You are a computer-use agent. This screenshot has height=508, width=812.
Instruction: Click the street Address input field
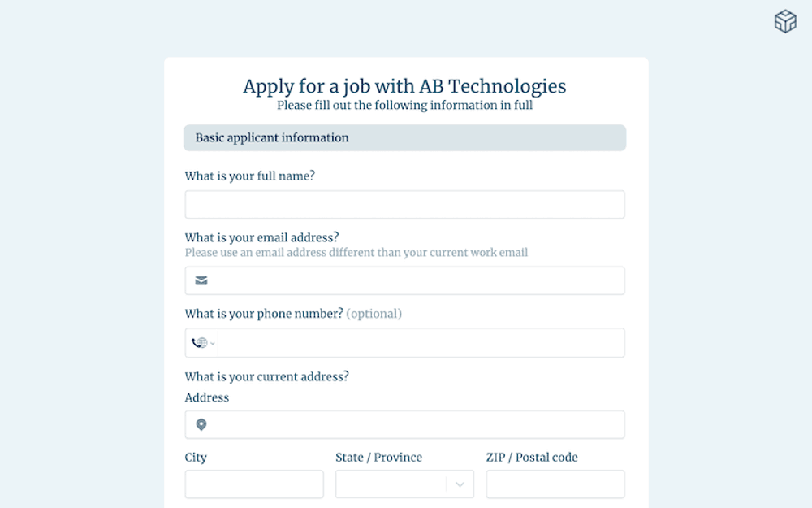[416, 424]
